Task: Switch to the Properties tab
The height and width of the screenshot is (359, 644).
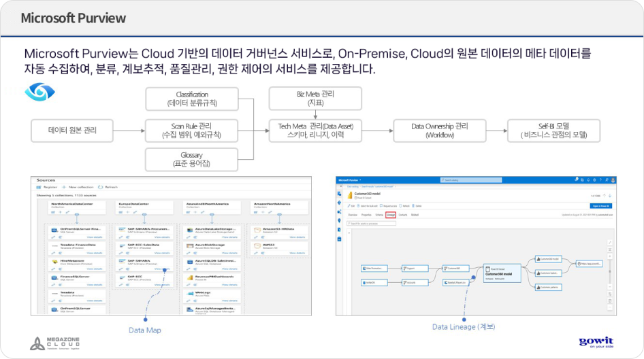Action: point(366,215)
